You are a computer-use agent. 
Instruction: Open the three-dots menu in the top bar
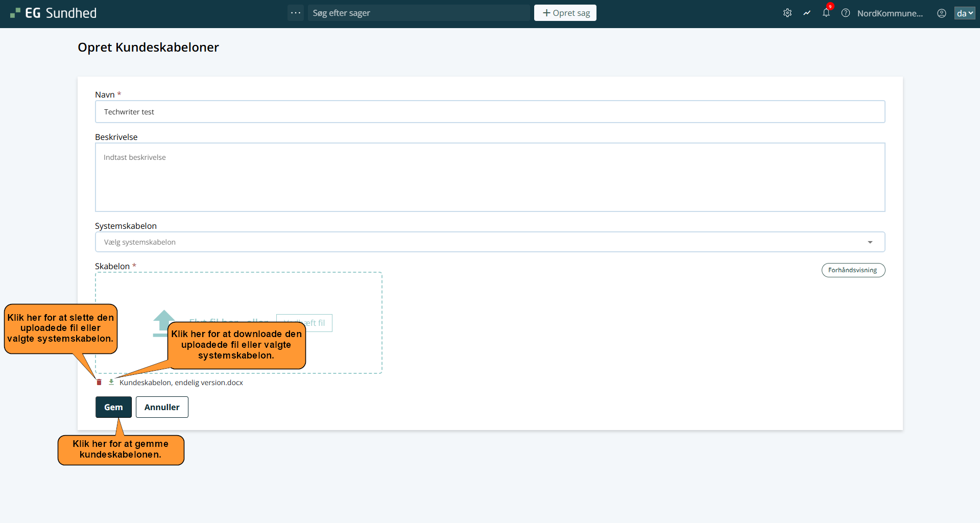pyautogui.click(x=296, y=13)
